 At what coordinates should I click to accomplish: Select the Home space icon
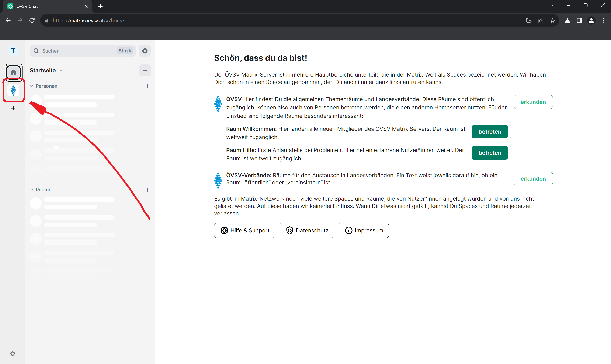point(14,72)
